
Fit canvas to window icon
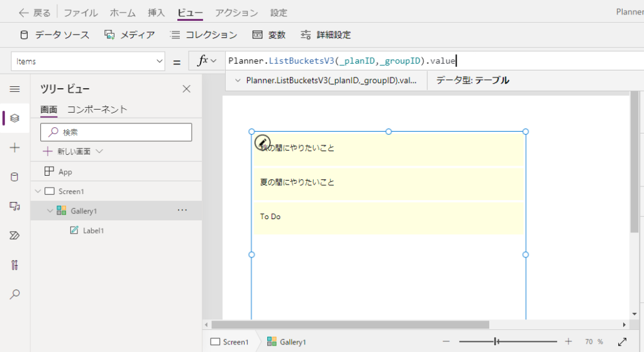[x=622, y=342]
